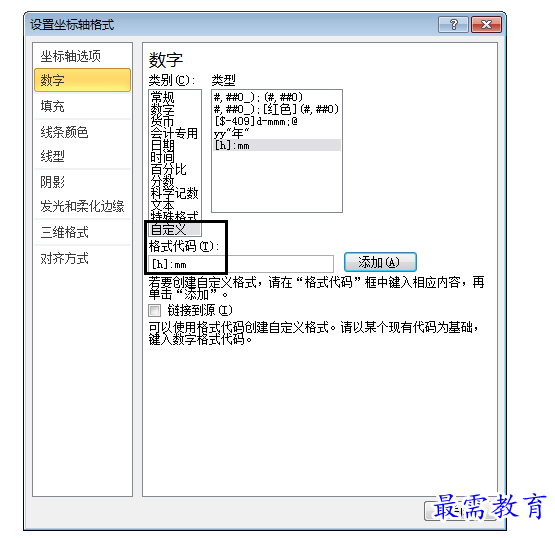Click the 格式代码 input field

tap(241, 264)
